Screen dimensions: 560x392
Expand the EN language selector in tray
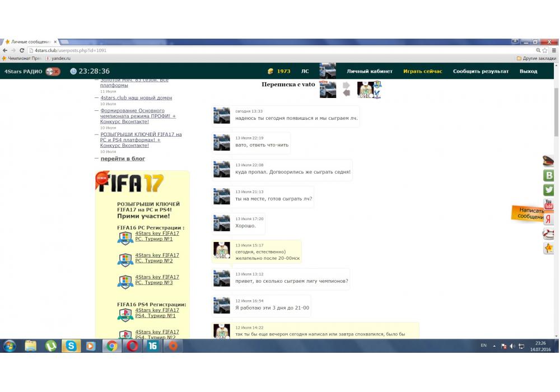click(483, 346)
